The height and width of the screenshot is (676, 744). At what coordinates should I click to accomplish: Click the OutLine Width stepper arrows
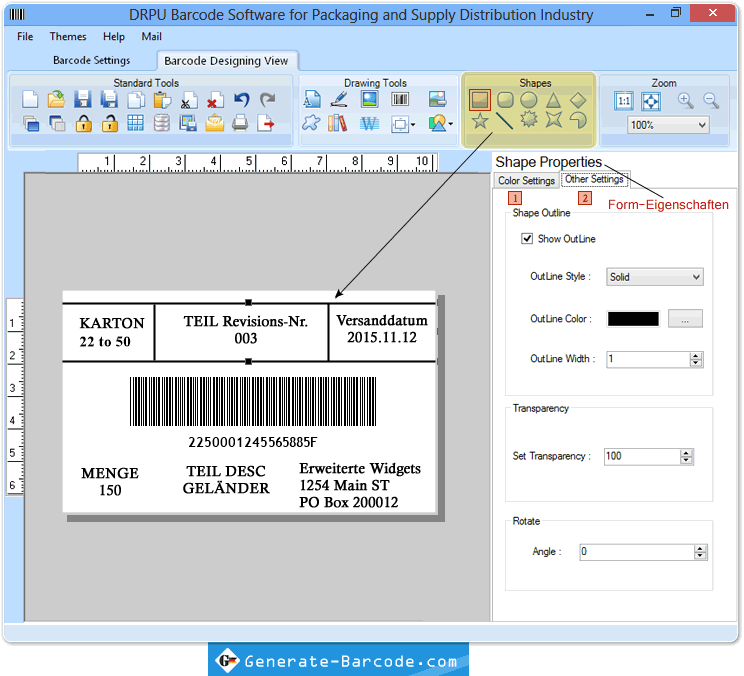(x=696, y=359)
